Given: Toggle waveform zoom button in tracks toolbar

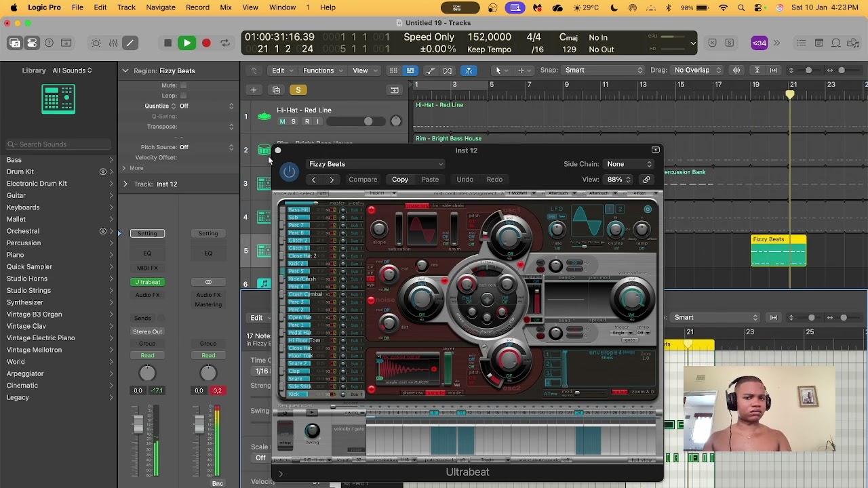Looking at the screenshot, I should 736,70.
